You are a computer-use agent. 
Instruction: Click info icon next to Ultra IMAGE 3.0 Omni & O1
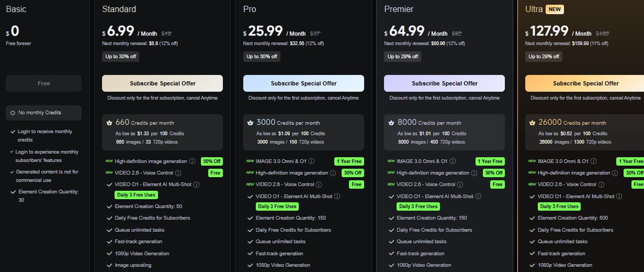[593, 161]
